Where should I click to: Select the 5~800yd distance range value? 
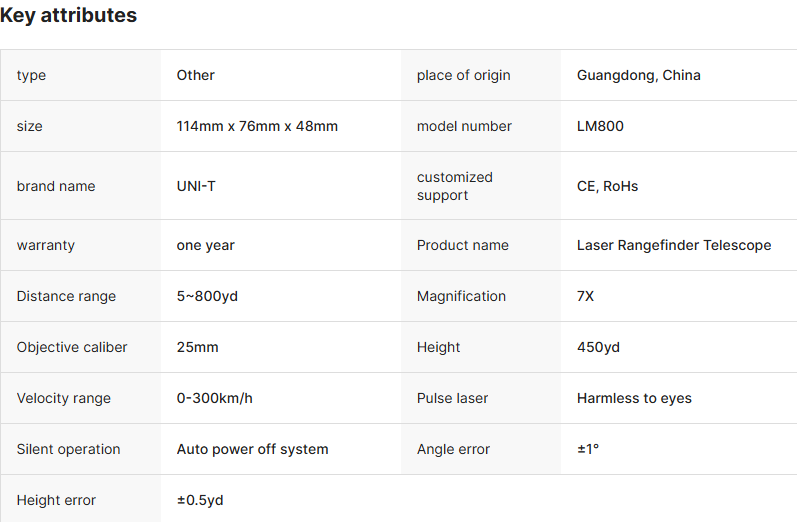click(207, 296)
